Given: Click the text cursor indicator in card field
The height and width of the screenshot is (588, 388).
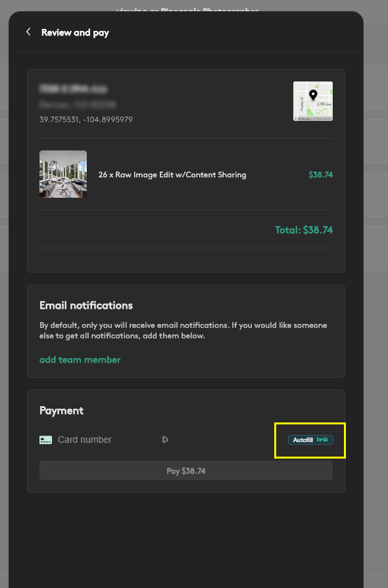Looking at the screenshot, I should pyautogui.click(x=164, y=440).
